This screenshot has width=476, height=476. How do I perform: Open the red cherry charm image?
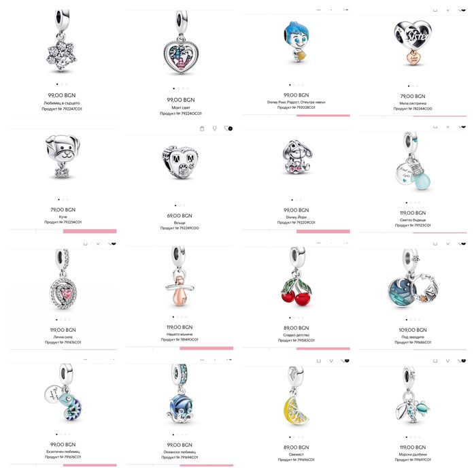tap(296, 277)
